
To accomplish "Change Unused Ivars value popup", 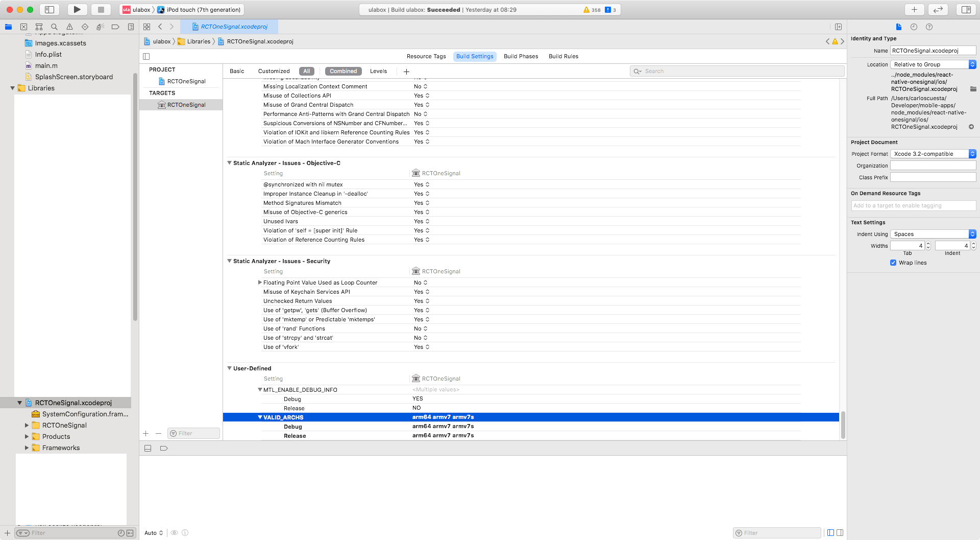I will [422, 221].
